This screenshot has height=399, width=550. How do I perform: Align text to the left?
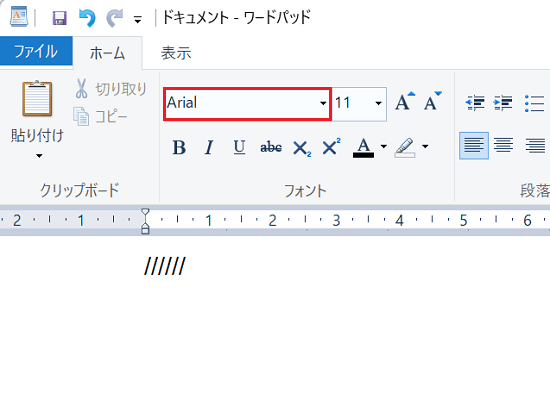pyautogui.click(x=474, y=146)
